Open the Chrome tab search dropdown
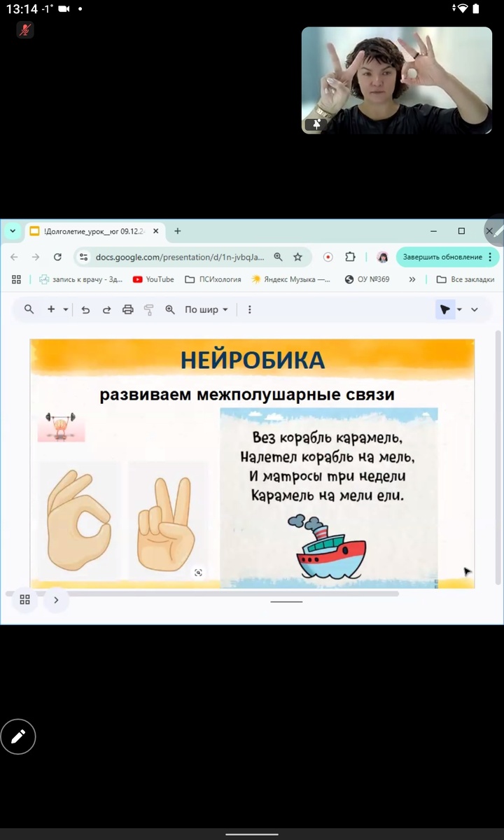504x840 pixels. (13, 231)
